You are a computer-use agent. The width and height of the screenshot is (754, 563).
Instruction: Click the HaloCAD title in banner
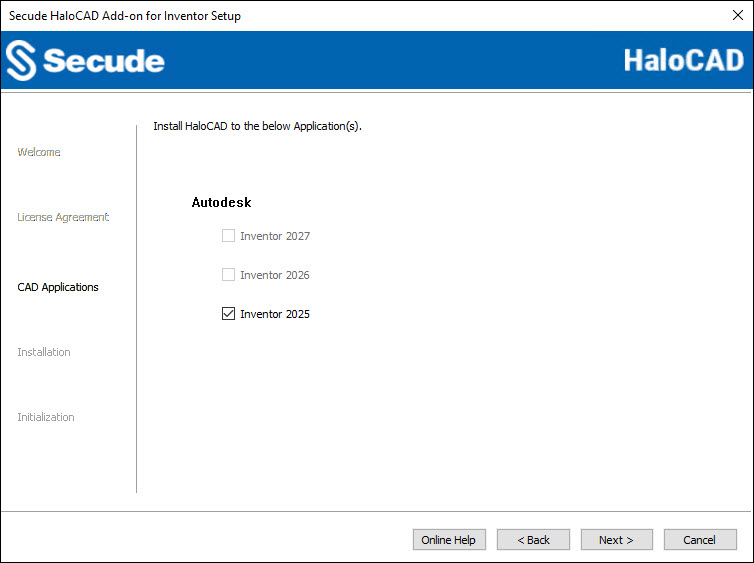tap(683, 61)
